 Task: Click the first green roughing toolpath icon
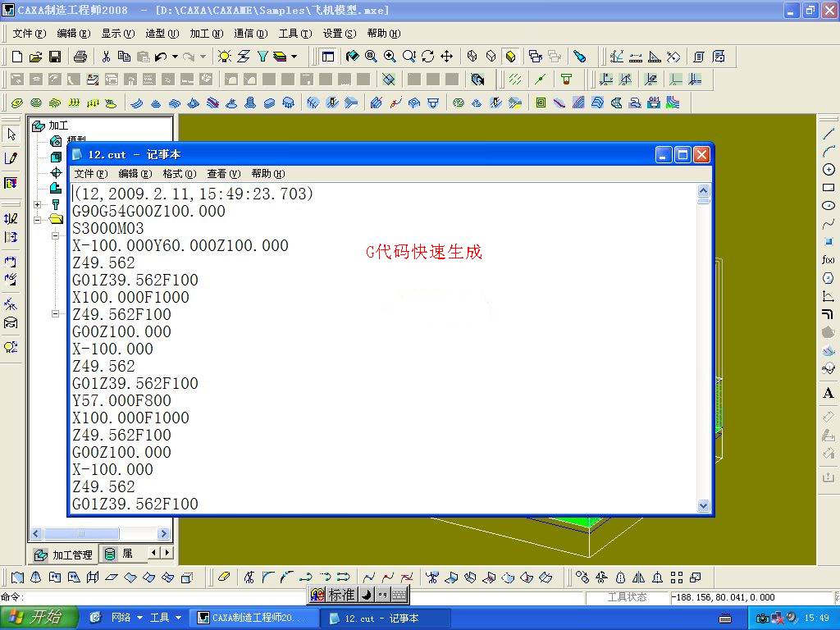coord(17,103)
